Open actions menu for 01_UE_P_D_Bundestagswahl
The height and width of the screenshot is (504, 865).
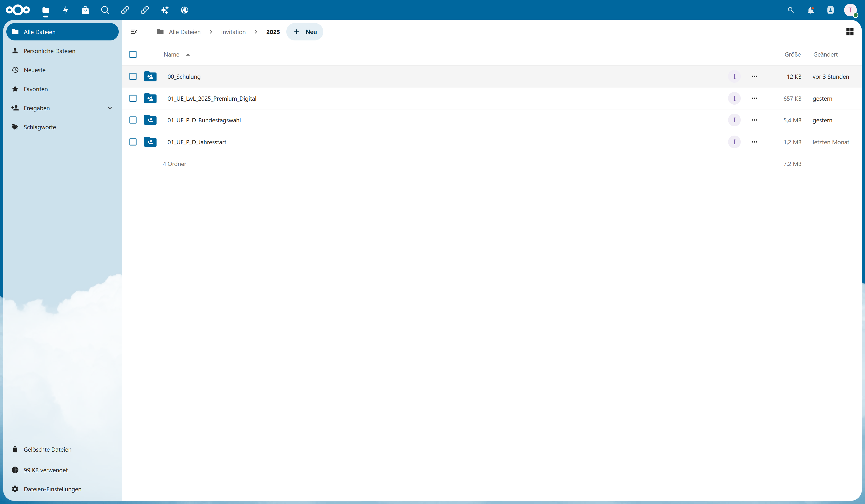click(754, 120)
